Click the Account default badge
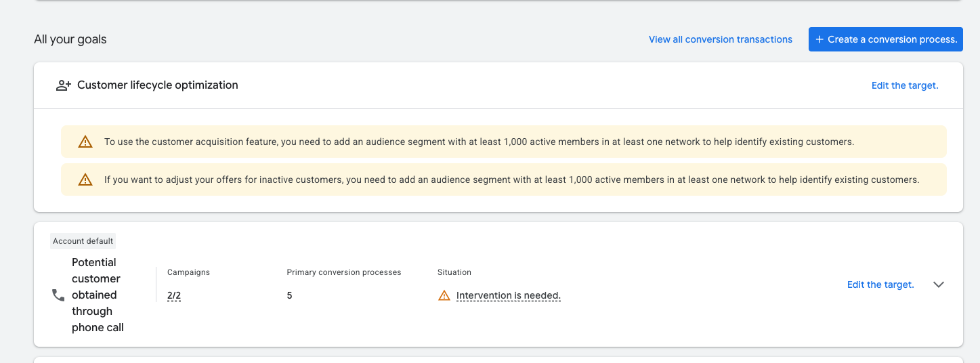980x363 pixels. tap(83, 241)
